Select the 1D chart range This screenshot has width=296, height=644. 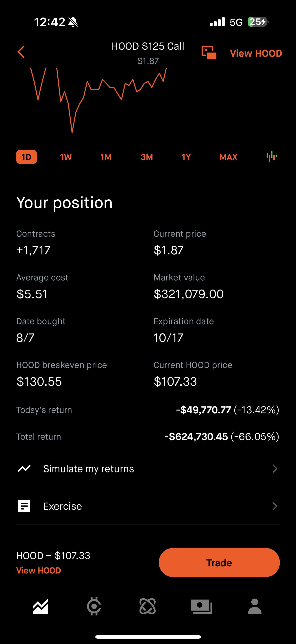click(26, 157)
